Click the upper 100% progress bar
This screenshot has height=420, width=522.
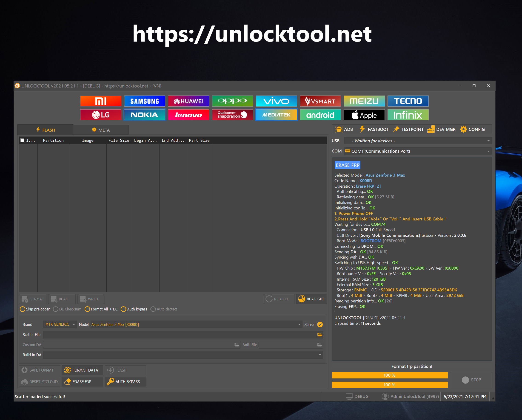tap(390, 375)
